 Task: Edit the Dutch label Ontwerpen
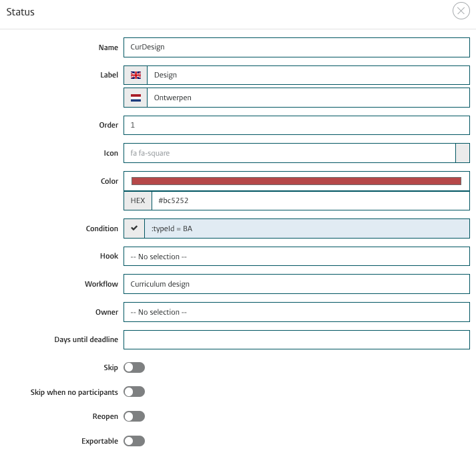308,98
